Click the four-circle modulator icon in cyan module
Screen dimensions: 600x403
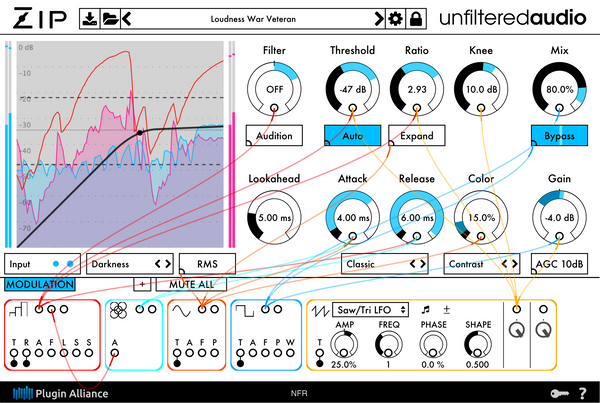pyautogui.click(x=118, y=310)
